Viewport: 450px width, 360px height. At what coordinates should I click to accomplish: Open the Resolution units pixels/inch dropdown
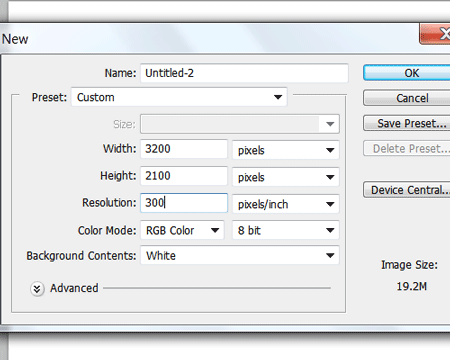pos(286,204)
